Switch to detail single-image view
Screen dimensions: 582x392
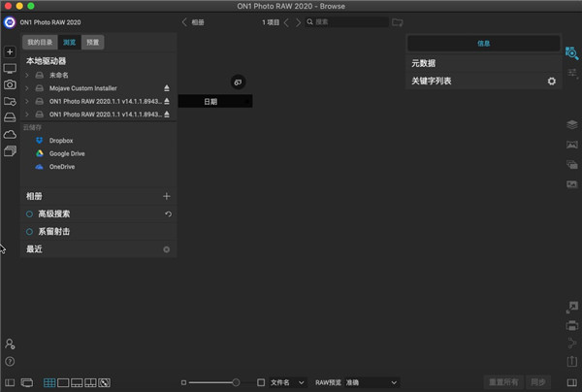pos(63,382)
